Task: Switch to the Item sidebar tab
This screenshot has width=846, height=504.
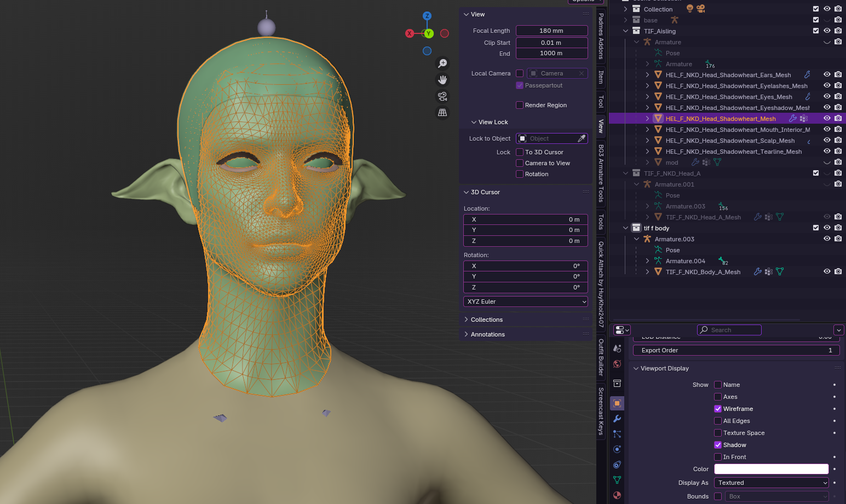Action: click(x=601, y=77)
